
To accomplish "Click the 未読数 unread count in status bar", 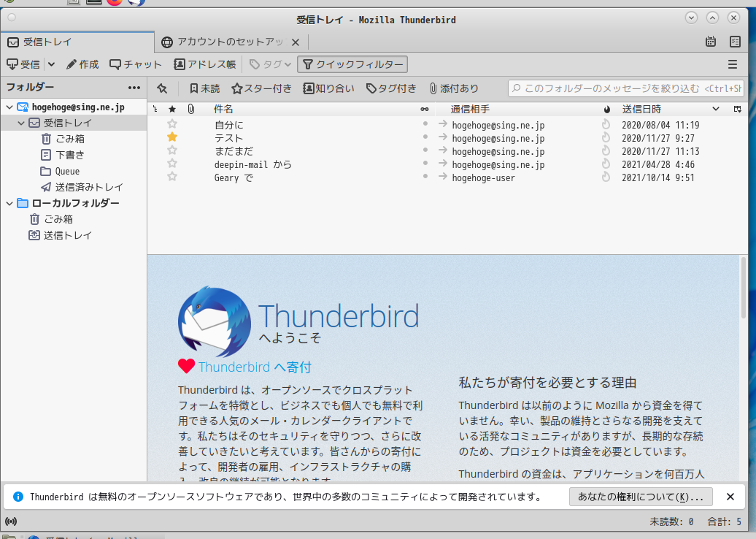I will point(671,521).
